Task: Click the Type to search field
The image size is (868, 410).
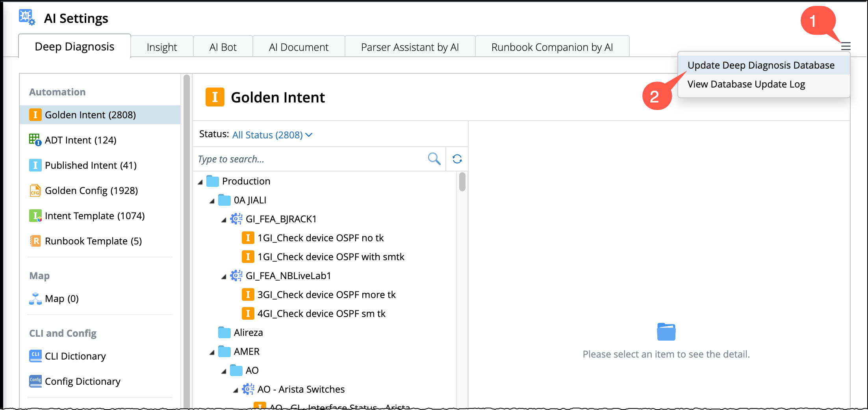Action: click(x=307, y=159)
